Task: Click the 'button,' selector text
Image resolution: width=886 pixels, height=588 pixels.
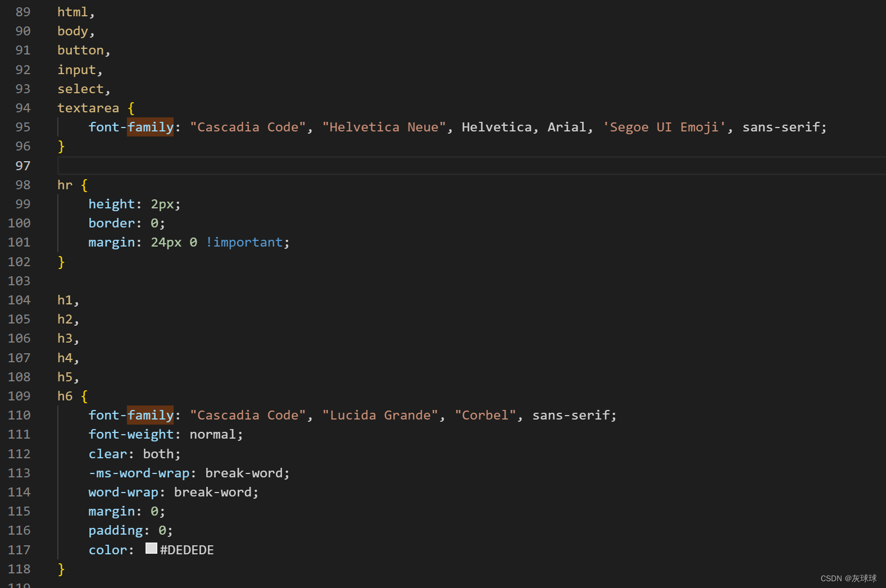Action: click(84, 51)
